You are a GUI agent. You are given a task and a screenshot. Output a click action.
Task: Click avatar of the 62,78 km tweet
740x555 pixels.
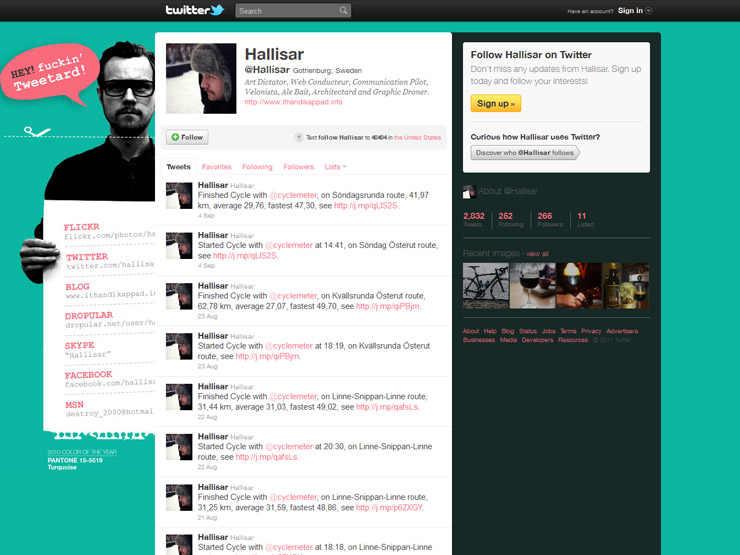pyautogui.click(x=179, y=296)
